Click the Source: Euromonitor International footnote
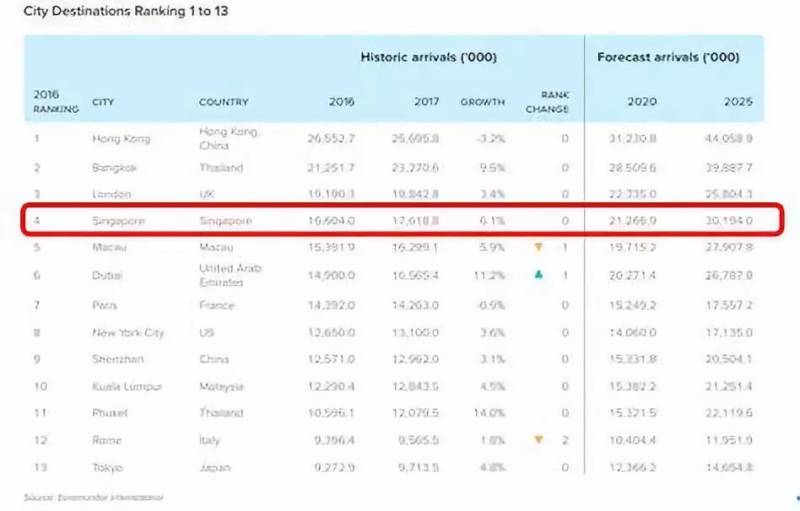 point(93,496)
